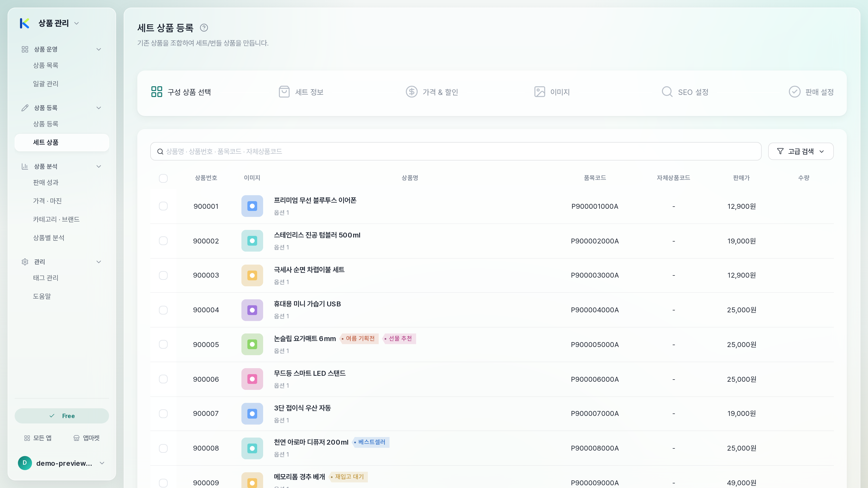This screenshot has height=488, width=868.
Task: Click the 이미지 step picture icon
Action: coord(540,92)
